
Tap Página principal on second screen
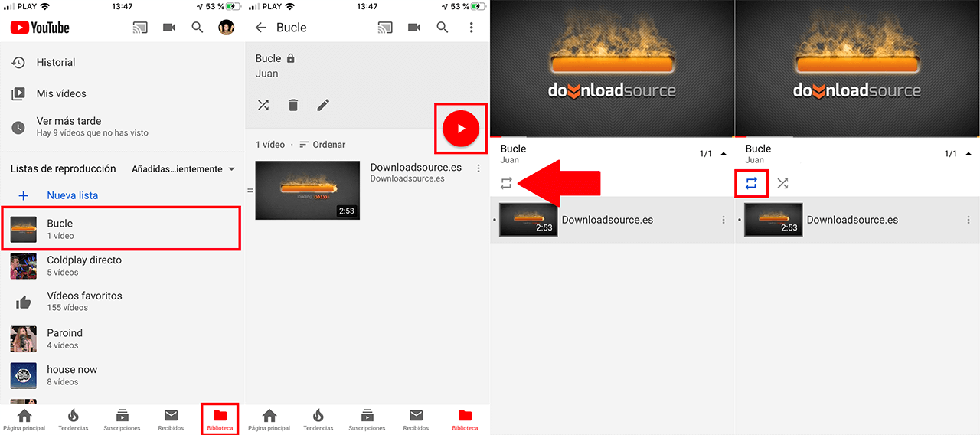[269, 419]
